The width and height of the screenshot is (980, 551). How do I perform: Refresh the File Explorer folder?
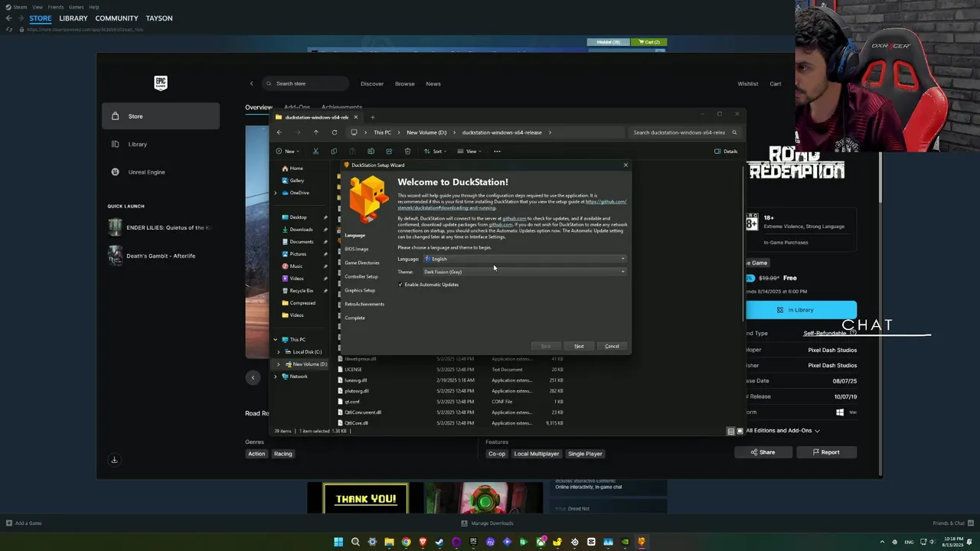(334, 132)
